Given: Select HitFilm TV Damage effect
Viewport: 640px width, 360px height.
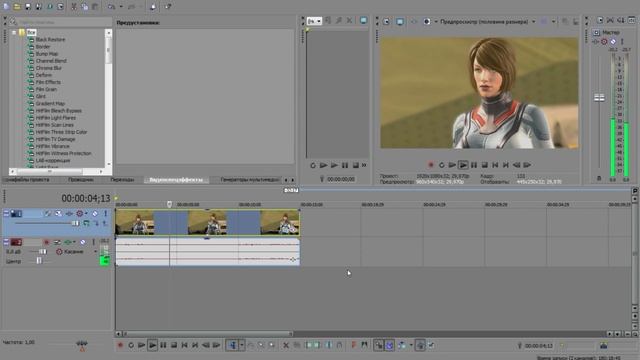Looking at the screenshot, I should point(56,139).
